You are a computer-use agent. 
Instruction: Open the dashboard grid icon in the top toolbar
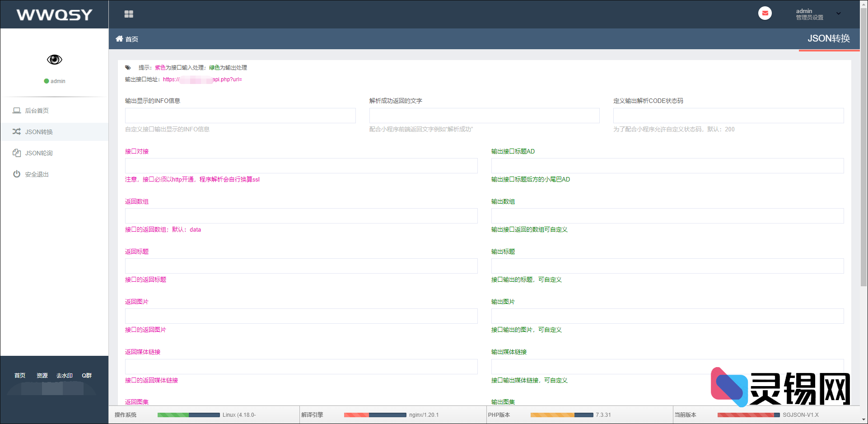tap(129, 14)
